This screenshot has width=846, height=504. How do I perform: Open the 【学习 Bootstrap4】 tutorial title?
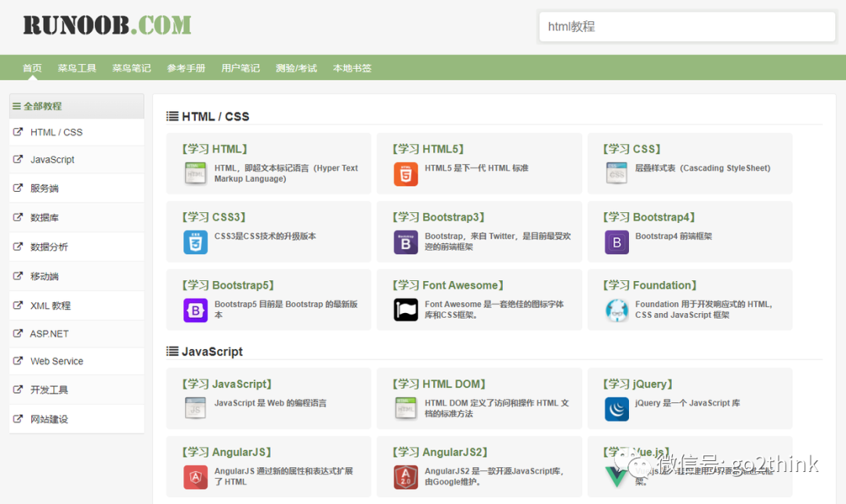tap(649, 217)
